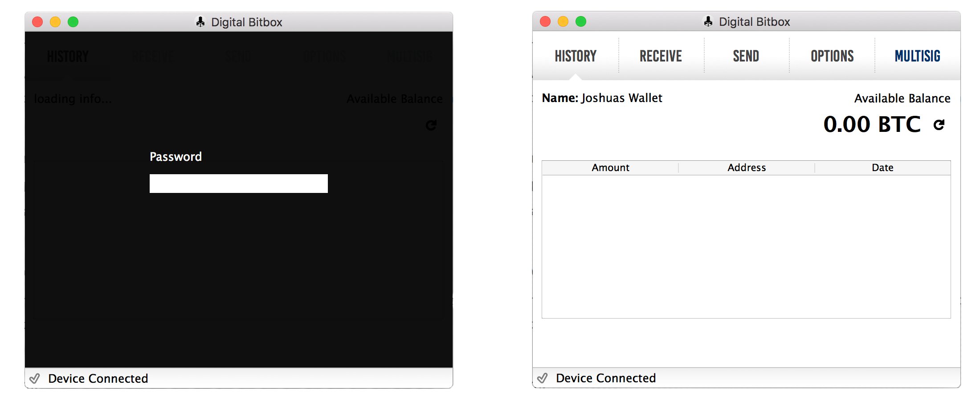The image size is (980, 401).
Task: Sort by the Date column header
Action: click(x=882, y=168)
